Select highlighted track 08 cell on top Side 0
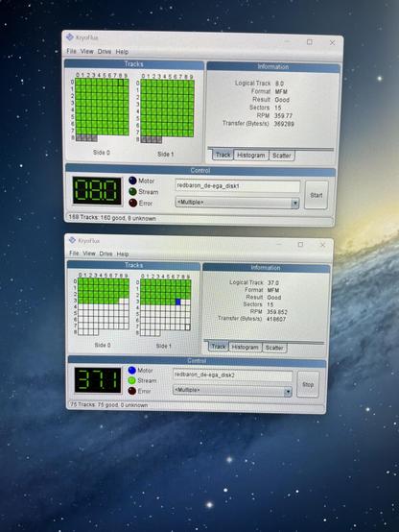 (121, 83)
